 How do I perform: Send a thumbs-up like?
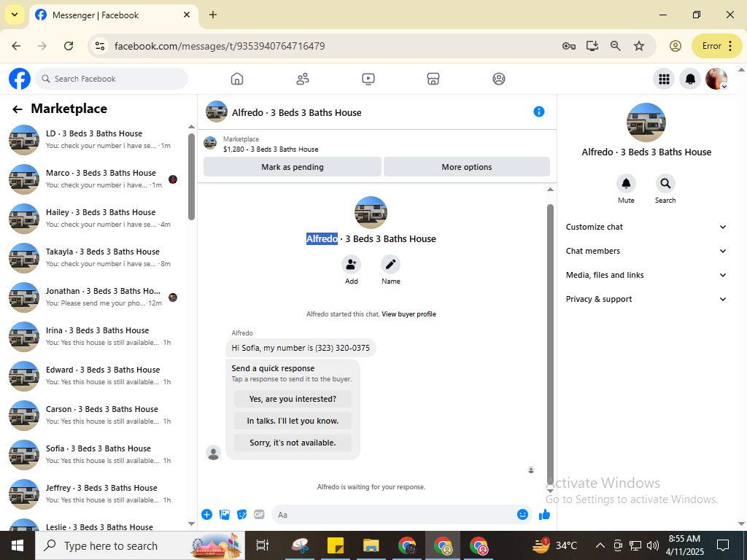544,514
